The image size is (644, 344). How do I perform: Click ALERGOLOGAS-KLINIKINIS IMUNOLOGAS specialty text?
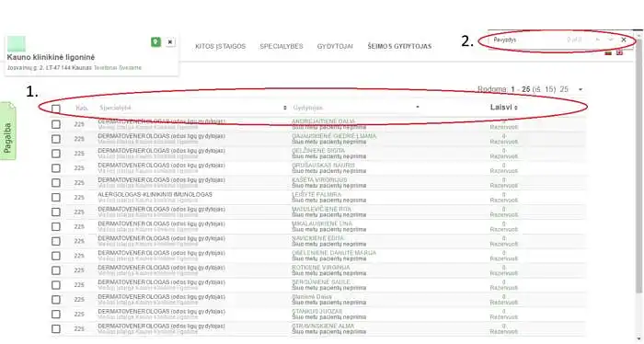coord(155,195)
